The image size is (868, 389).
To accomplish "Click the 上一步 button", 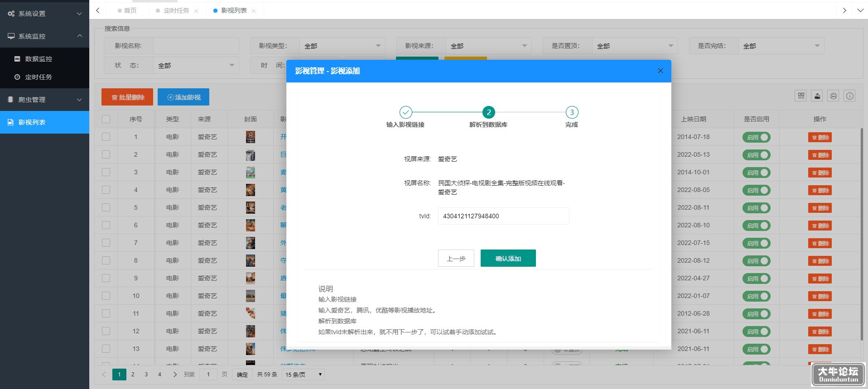I will click(x=456, y=258).
